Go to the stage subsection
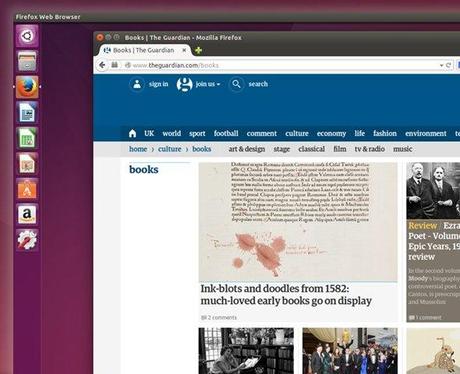 (x=282, y=149)
